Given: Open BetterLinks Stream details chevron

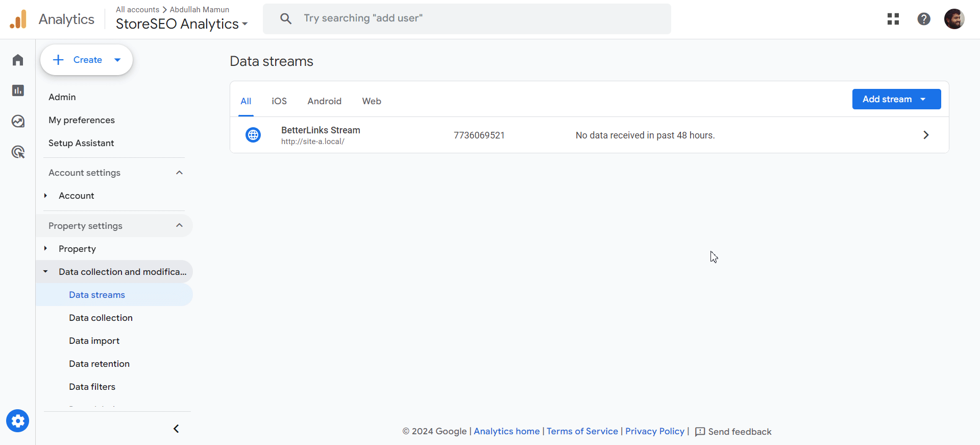Looking at the screenshot, I should pyautogui.click(x=926, y=135).
